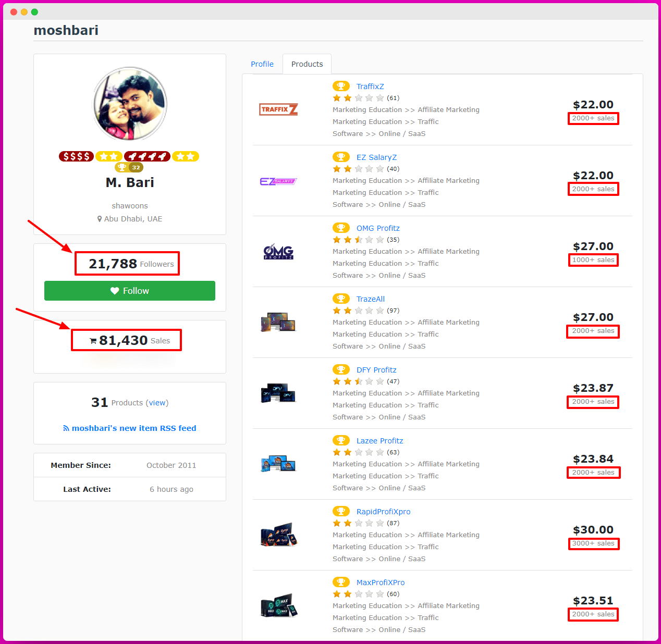This screenshot has width=661, height=644.
Task: Click the $23.87 price
Action: (593, 388)
